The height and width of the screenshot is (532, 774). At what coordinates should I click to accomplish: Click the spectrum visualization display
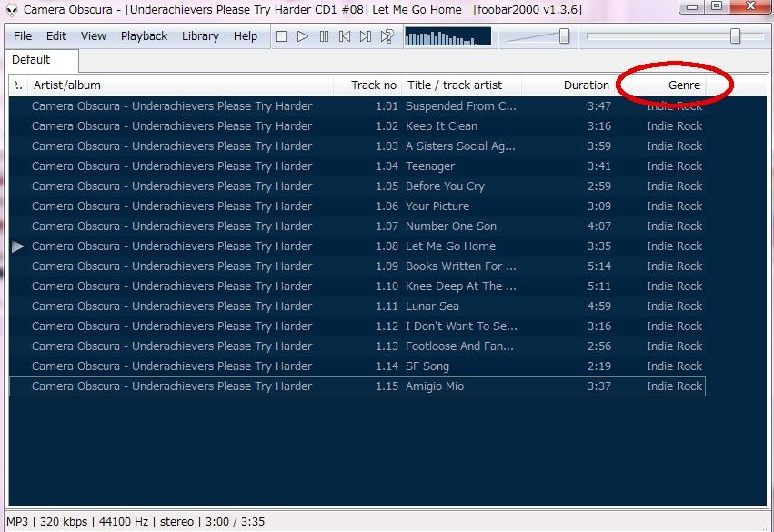447,37
